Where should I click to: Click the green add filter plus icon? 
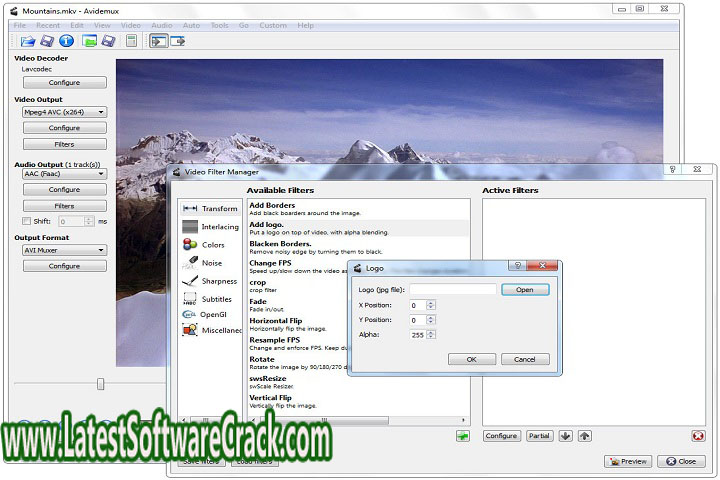[463, 436]
